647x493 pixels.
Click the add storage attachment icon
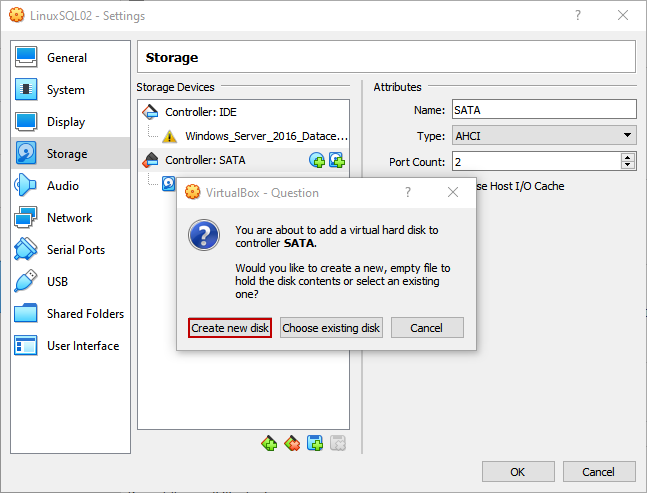tap(315, 443)
